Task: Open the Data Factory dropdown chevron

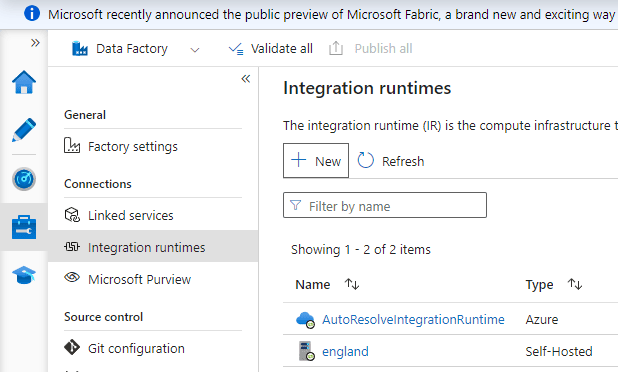Action: 195,50
